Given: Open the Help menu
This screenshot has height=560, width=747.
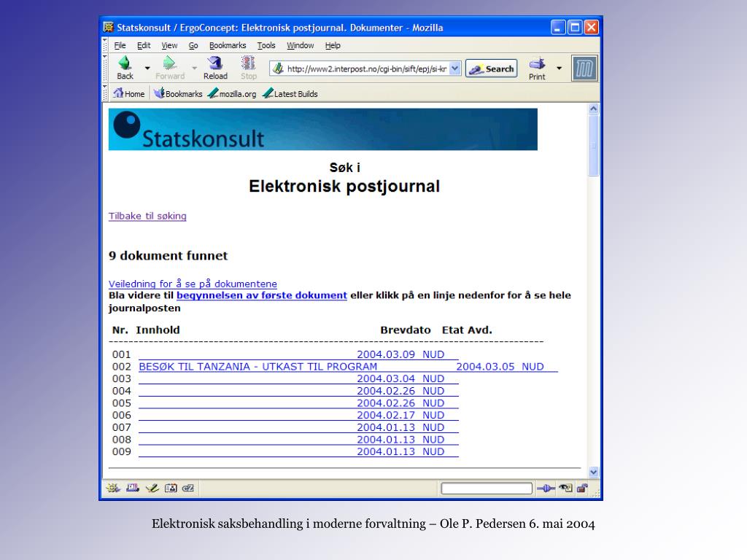Looking at the screenshot, I should click(x=333, y=45).
